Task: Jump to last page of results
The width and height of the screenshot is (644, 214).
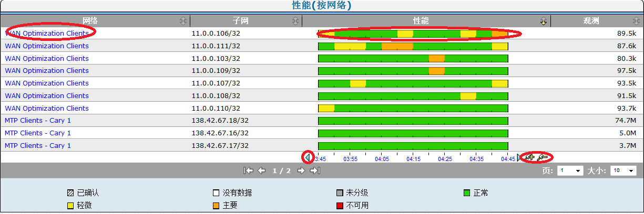Action: 315,170
